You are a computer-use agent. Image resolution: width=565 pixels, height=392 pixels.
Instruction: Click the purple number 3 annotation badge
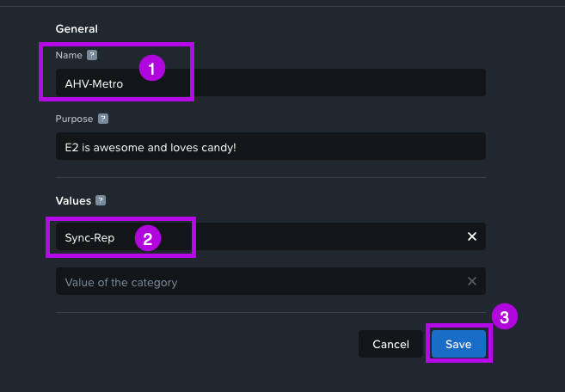(x=505, y=316)
